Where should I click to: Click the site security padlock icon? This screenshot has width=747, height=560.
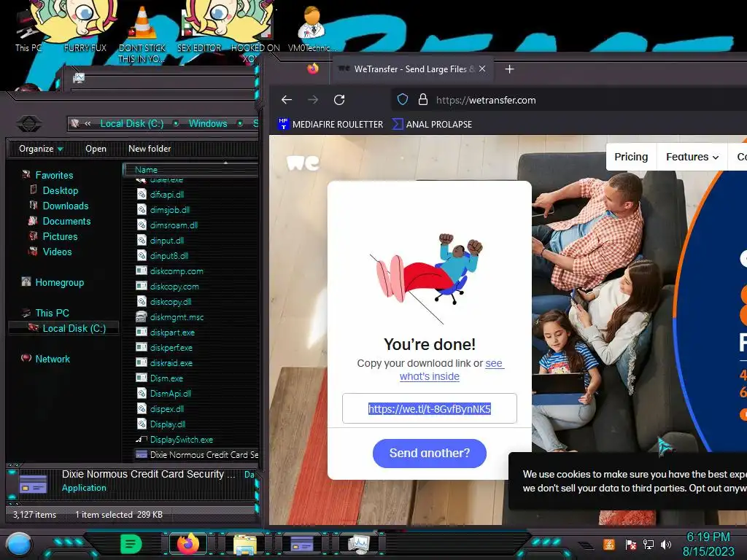point(422,99)
